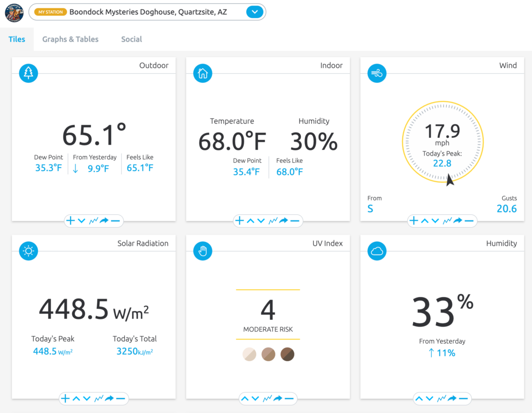Click the minus icon on Solar Radiation tile
This screenshot has height=413, width=532.
(121, 399)
